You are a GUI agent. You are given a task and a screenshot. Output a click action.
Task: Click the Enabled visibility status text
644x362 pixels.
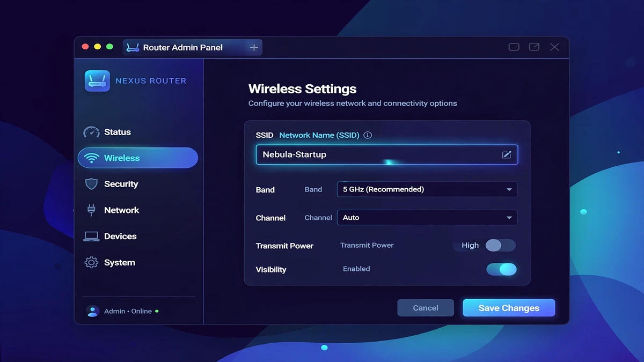pos(356,269)
